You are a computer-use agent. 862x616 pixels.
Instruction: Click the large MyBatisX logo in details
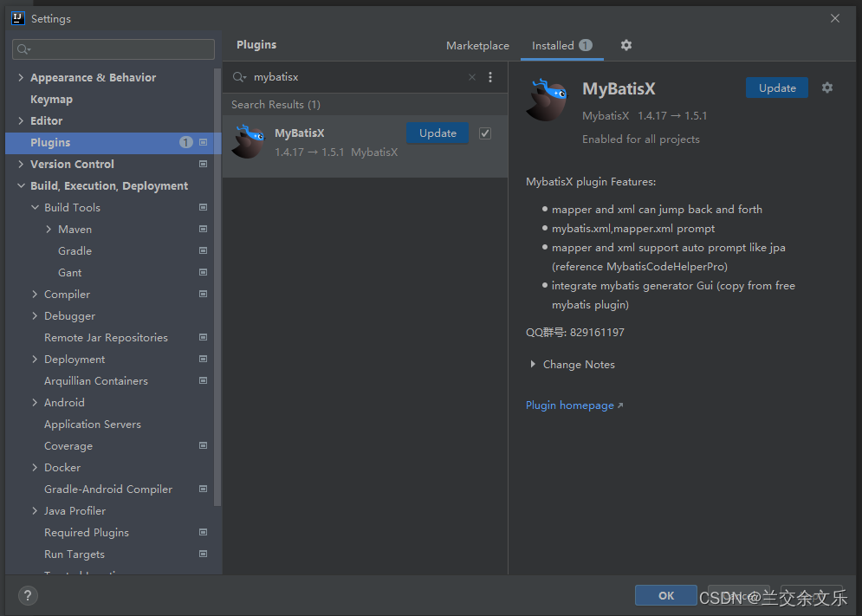pyautogui.click(x=548, y=100)
